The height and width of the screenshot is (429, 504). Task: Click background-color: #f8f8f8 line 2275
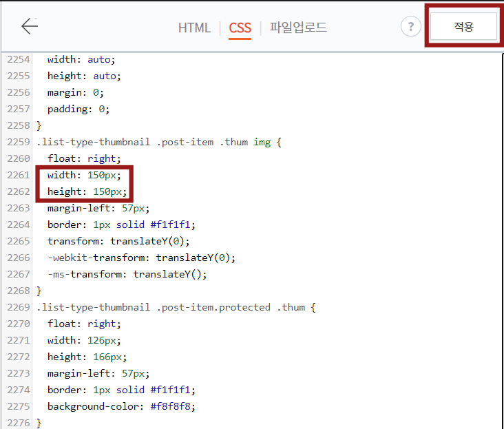(121, 406)
